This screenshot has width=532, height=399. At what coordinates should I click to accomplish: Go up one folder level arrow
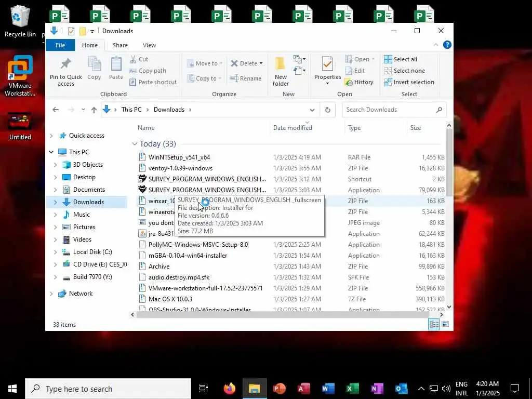pos(94,110)
